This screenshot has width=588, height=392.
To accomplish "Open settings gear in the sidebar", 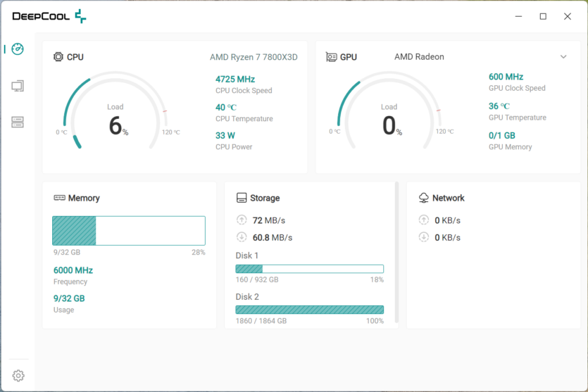I will 18,376.
